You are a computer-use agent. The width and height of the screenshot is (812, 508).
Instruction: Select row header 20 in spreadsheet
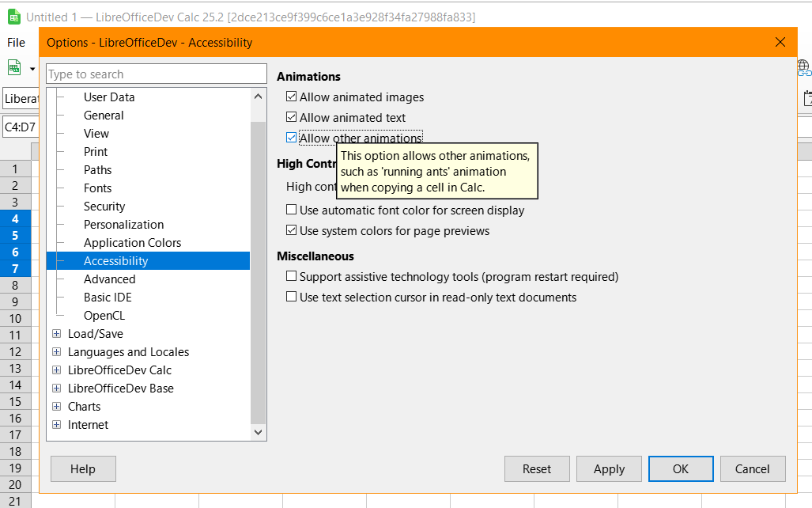[15, 484]
